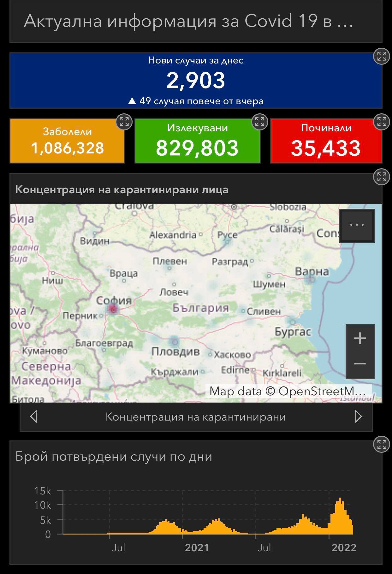392x574 pixels.
Task: Open the map options ellipsis menu
Action: coord(357,225)
